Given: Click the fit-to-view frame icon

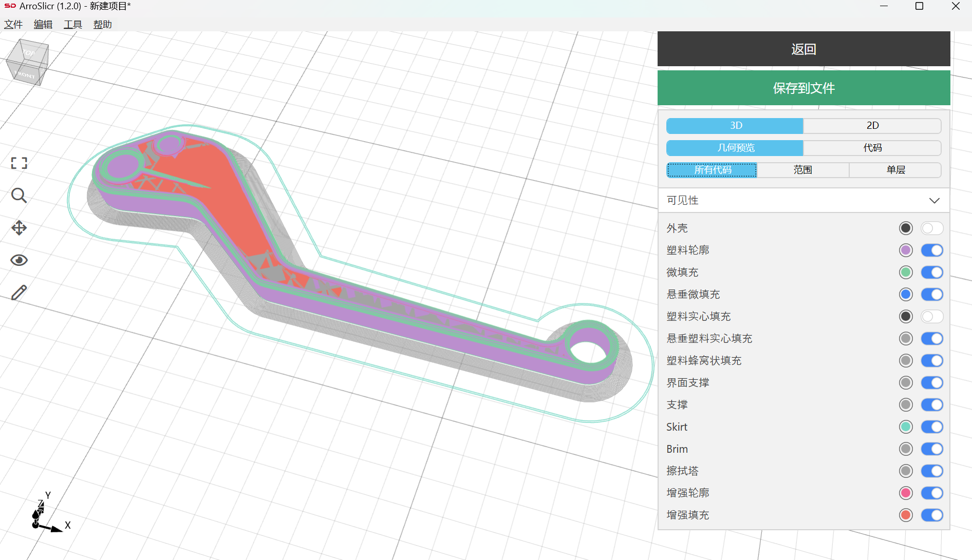Looking at the screenshot, I should tap(19, 163).
